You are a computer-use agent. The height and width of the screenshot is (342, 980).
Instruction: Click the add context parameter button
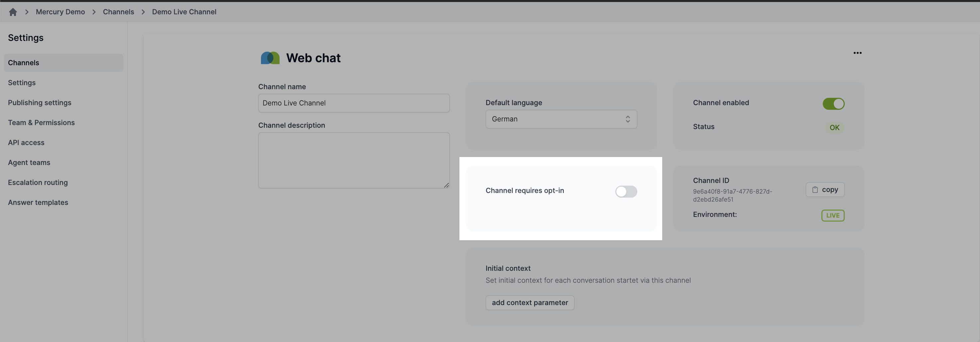[x=530, y=303]
